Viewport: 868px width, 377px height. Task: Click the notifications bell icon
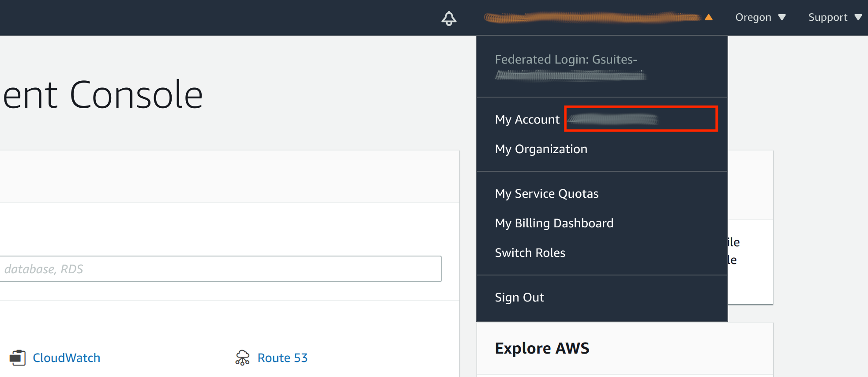(449, 18)
